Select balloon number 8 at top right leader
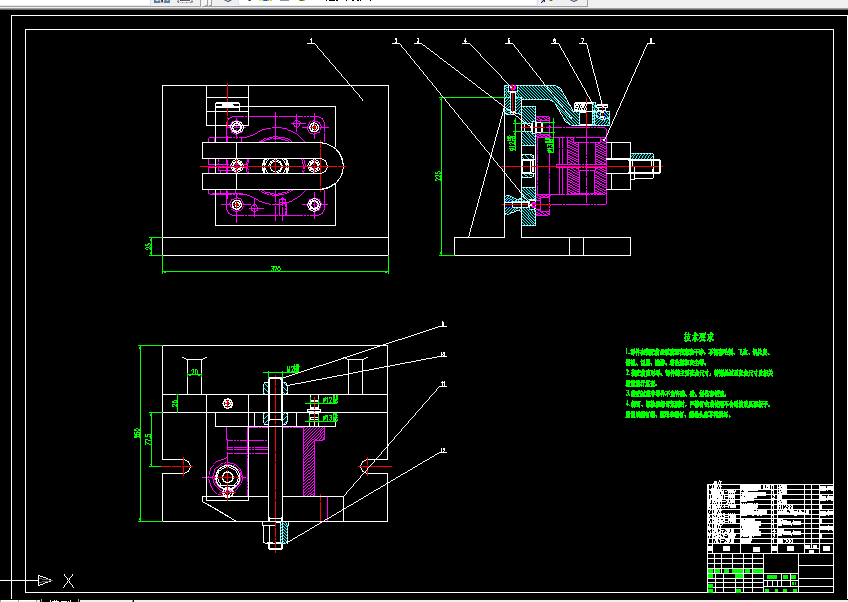This screenshot has height=602, width=848. point(651,41)
